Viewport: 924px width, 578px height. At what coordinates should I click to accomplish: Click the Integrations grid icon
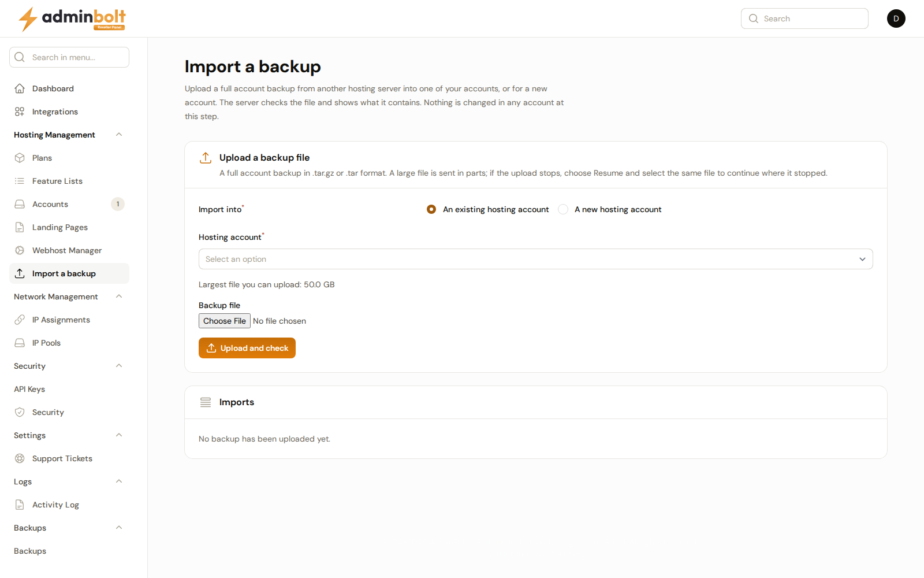pyautogui.click(x=20, y=112)
